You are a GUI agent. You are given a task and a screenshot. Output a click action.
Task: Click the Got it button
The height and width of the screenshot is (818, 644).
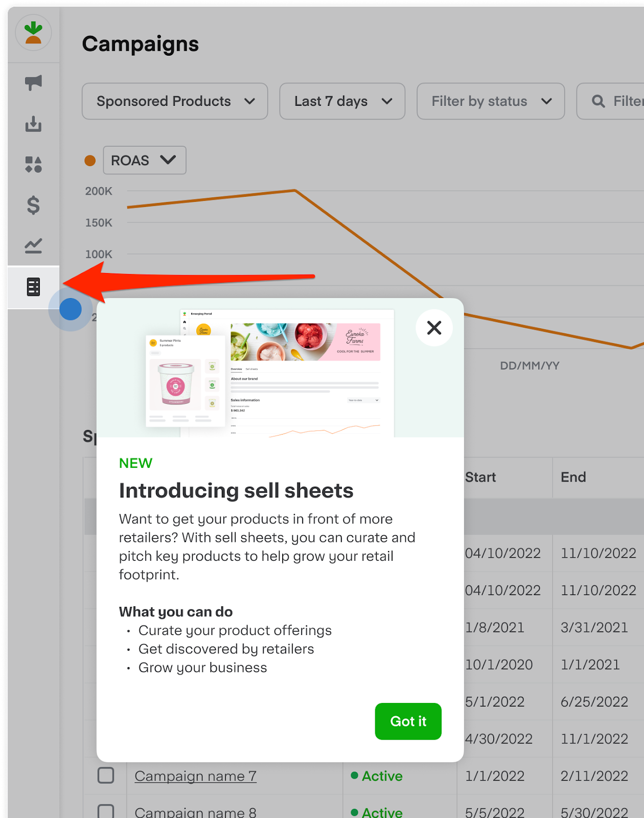click(x=408, y=721)
